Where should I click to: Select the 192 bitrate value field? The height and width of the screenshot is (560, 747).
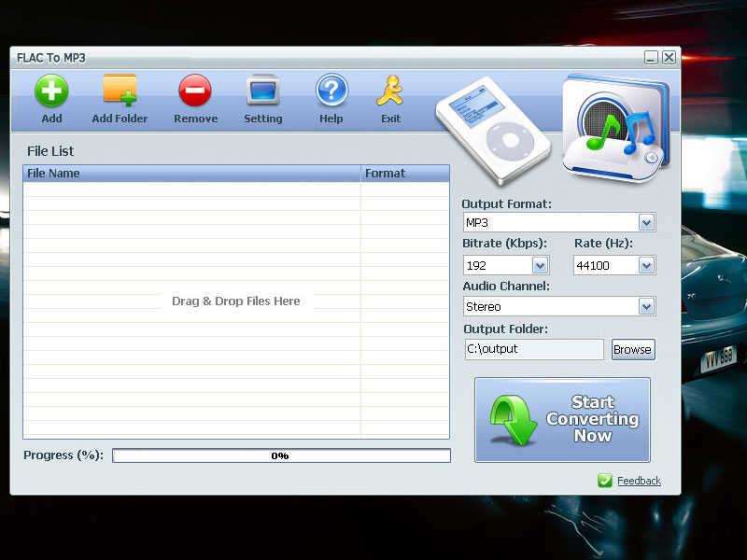coord(506,265)
